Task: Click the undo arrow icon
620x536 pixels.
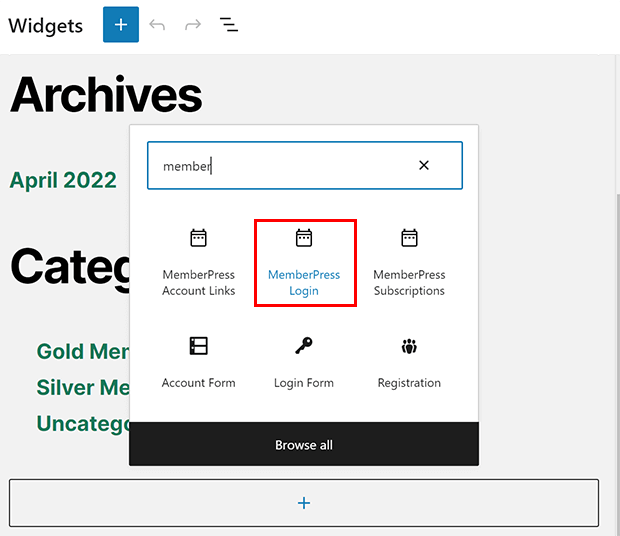Action: pos(157,25)
